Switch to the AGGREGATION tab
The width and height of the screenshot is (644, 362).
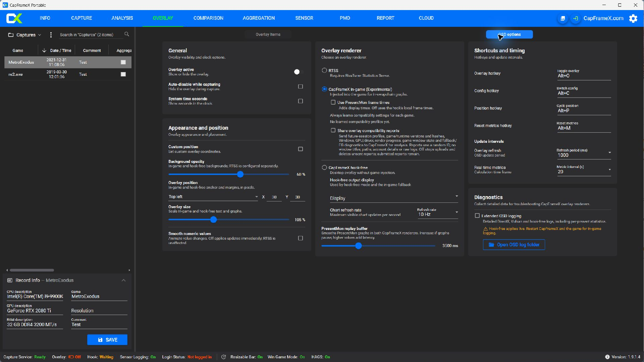(x=259, y=18)
